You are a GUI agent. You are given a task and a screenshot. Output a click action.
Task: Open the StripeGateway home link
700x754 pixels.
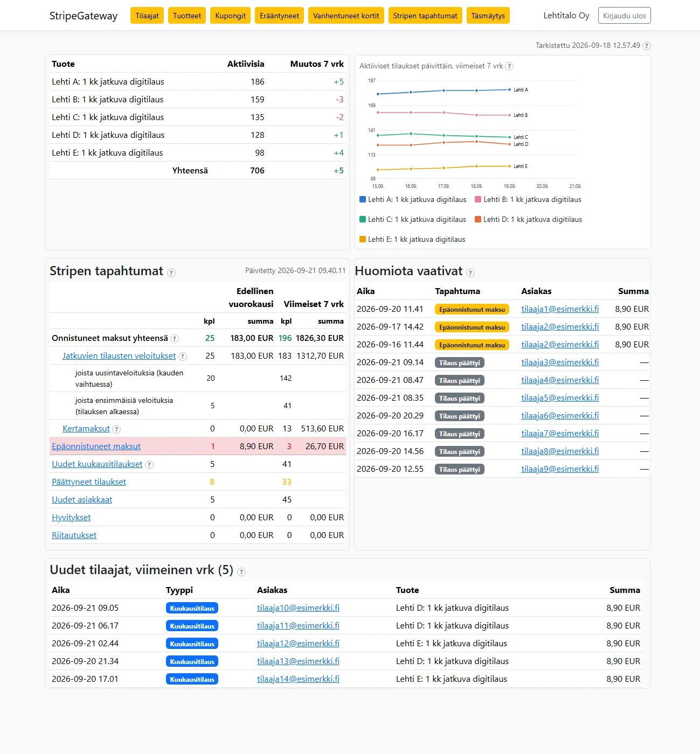(x=84, y=16)
